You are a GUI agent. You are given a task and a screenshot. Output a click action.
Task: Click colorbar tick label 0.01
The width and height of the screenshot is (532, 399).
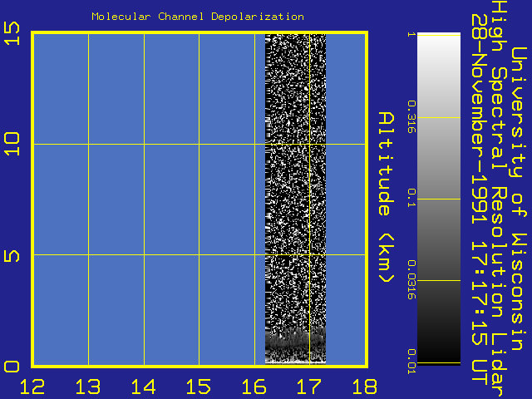(x=411, y=362)
